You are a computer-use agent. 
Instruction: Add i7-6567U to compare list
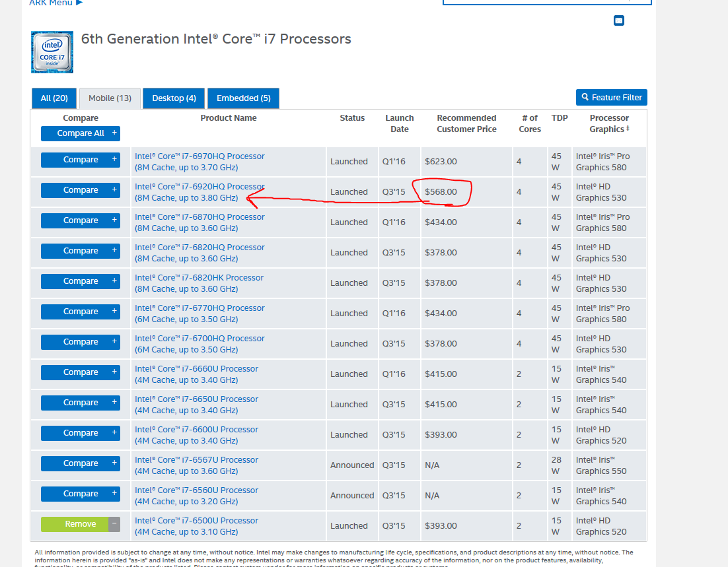81,463
